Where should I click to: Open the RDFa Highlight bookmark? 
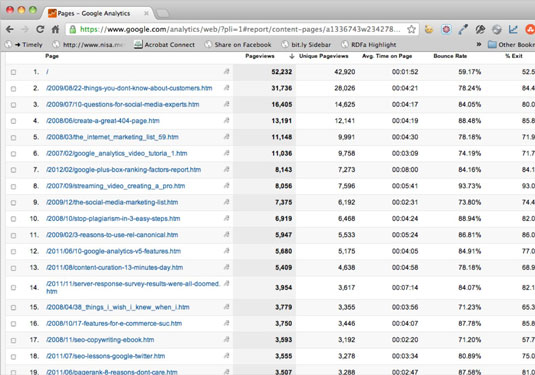369,44
